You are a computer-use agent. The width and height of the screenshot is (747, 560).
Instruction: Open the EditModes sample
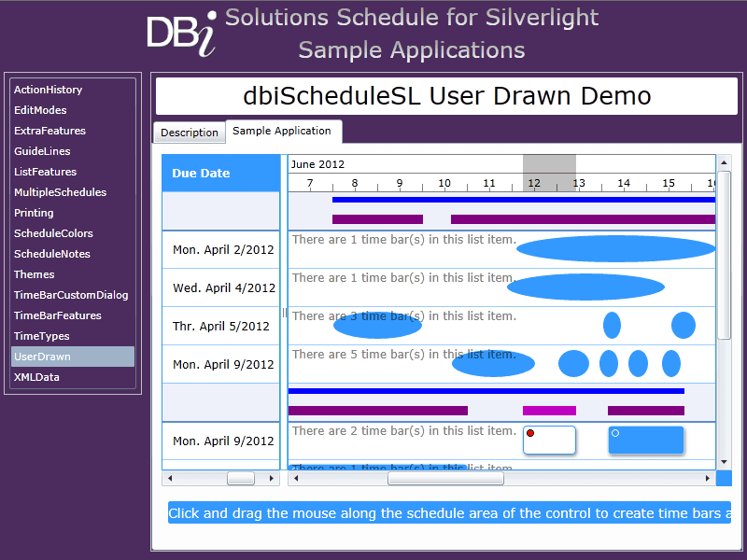coord(73,110)
